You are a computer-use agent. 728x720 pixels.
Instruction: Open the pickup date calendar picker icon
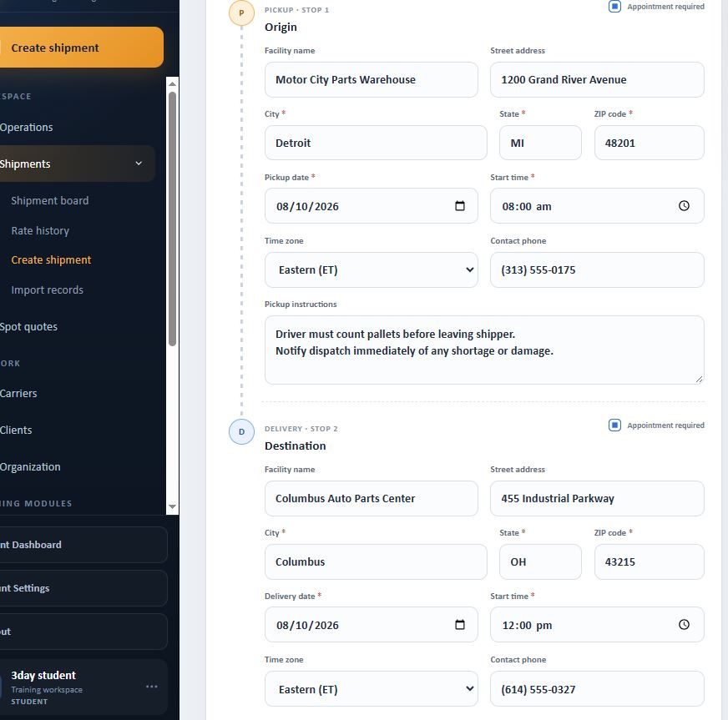460,206
